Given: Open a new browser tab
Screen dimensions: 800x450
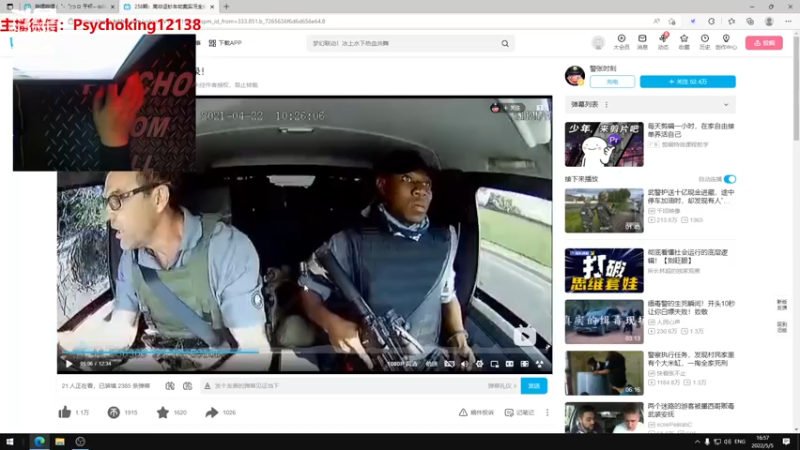Looking at the screenshot, I should click(x=226, y=7).
